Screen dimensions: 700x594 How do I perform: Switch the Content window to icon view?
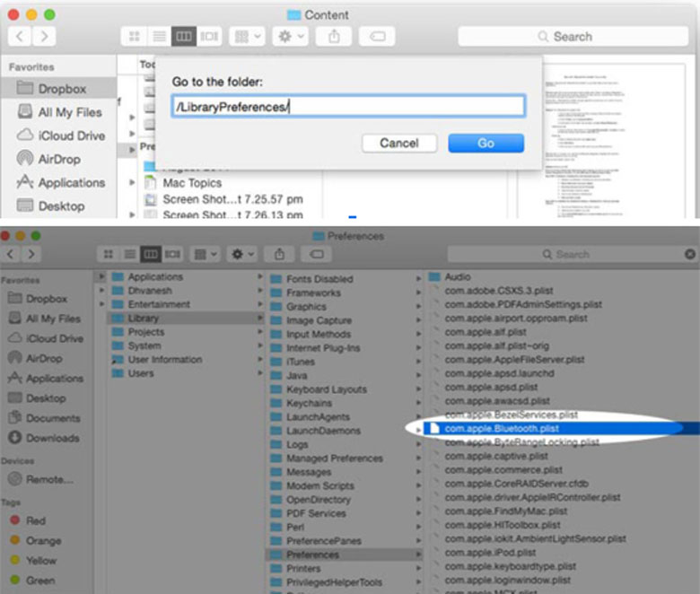(x=135, y=37)
